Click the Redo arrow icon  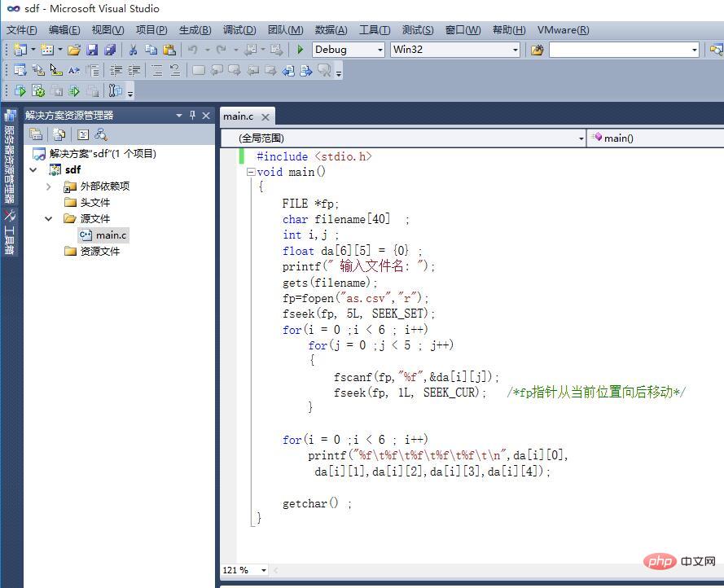pyautogui.click(x=222, y=50)
